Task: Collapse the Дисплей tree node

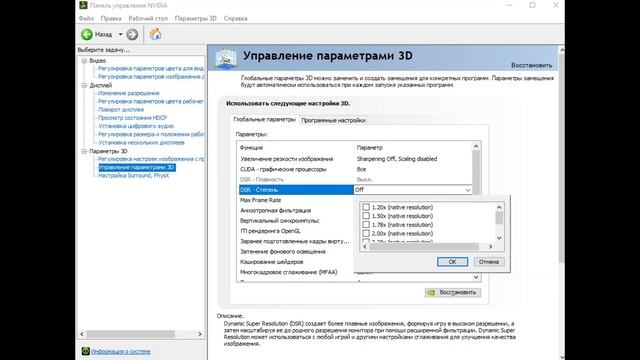Action: point(84,86)
